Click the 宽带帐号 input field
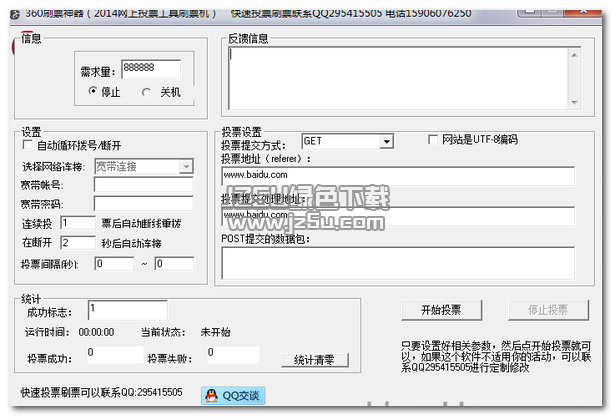613x417 pixels. click(143, 184)
